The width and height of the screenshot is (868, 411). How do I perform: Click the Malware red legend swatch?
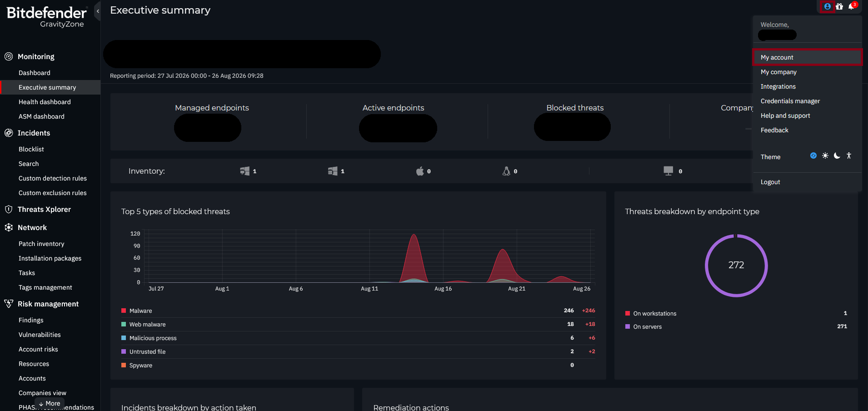[x=124, y=311]
